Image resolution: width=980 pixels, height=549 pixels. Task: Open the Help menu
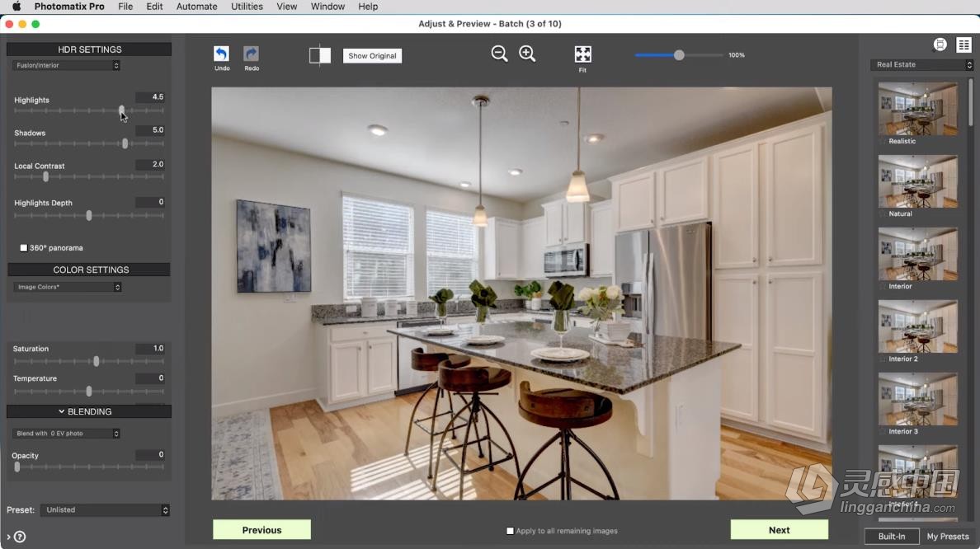point(368,7)
